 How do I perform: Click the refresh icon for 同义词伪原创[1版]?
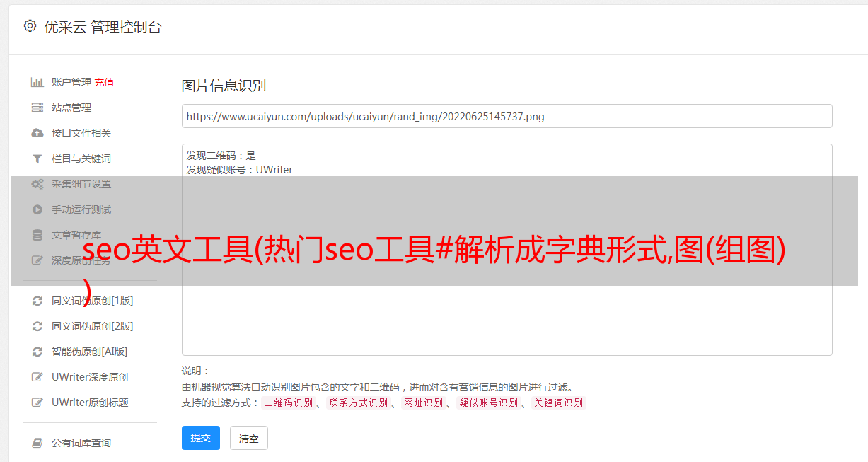click(x=37, y=301)
